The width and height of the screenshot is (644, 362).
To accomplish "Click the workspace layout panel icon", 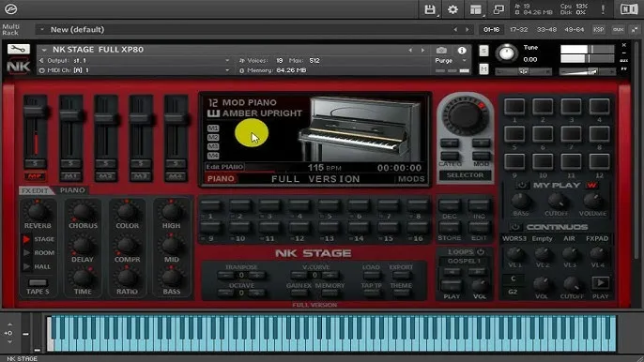I will point(476,9).
